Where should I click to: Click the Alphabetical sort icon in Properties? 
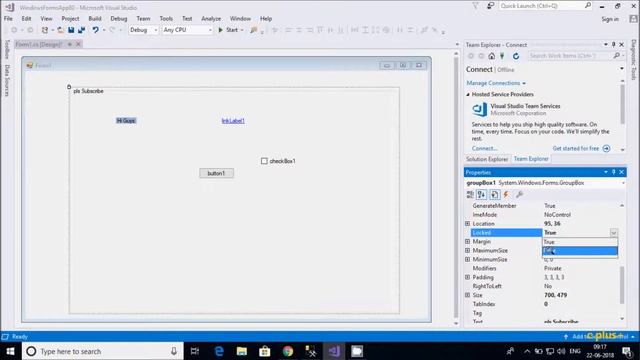point(482,195)
